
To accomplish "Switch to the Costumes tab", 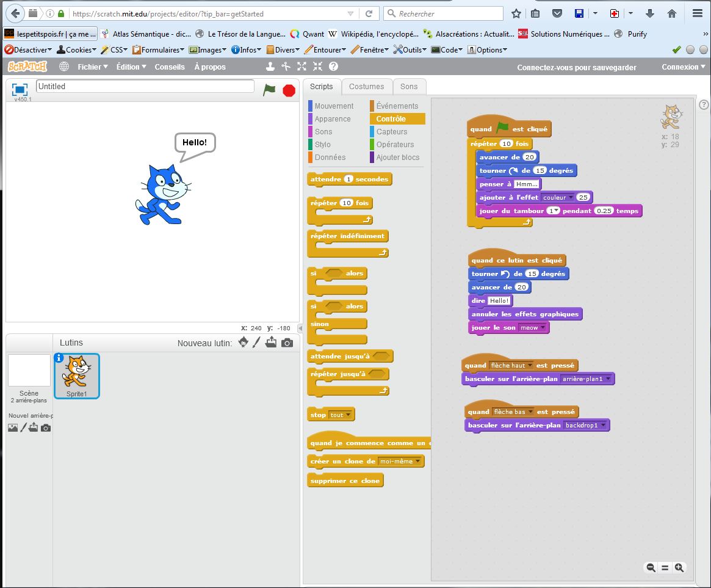I will (x=366, y=87).
